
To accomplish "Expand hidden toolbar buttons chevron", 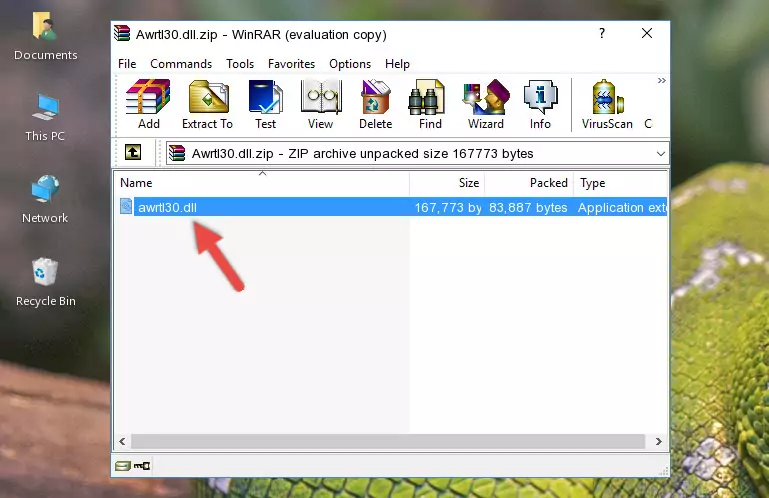I will [662, 80].
